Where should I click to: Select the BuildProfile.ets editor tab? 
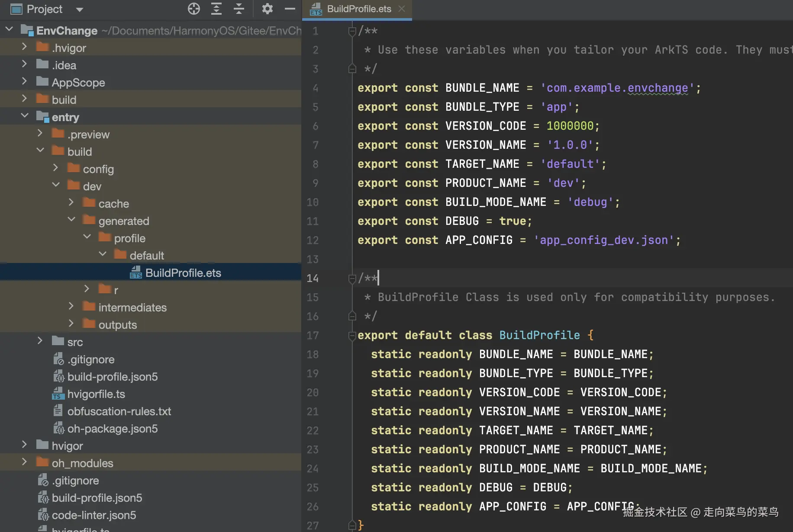(358, 9)
